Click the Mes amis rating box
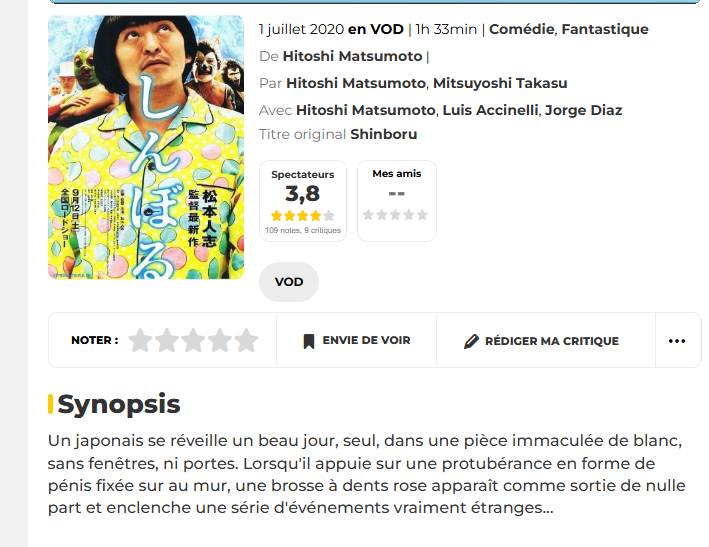This screenshot has height=547, width=709. 396,200
